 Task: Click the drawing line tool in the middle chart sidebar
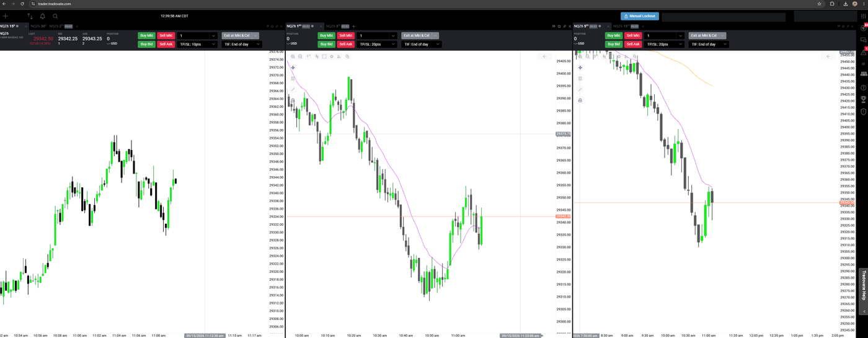tap(293, 89)
